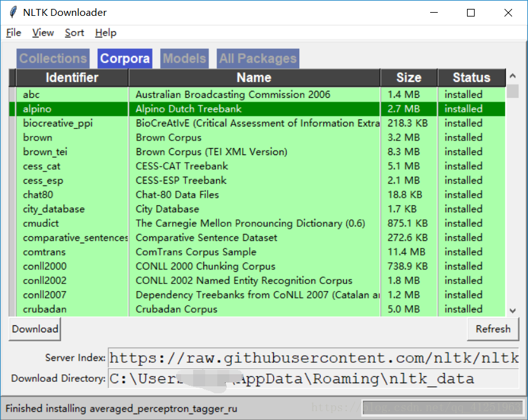
Task: Select the 'conll2002' identifier
Action: (44, 281)
